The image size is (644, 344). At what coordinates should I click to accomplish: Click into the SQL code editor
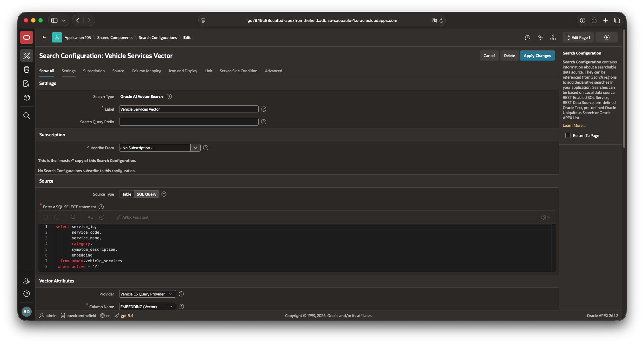297,247
